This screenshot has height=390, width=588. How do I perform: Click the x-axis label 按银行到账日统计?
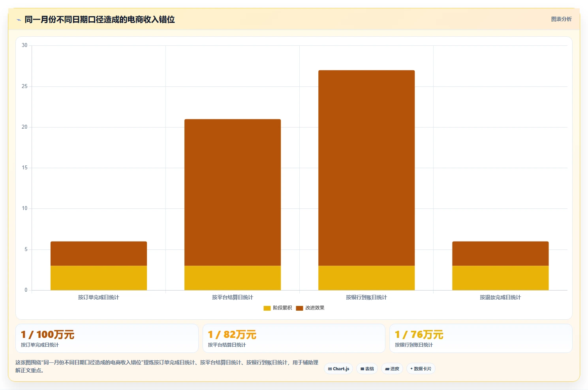point(366,297)
